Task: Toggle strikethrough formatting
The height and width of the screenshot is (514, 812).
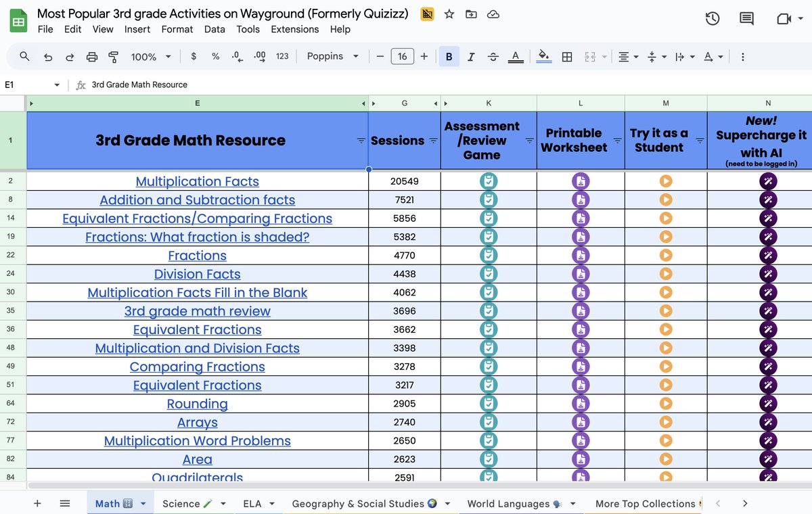Action: (493, 57)
